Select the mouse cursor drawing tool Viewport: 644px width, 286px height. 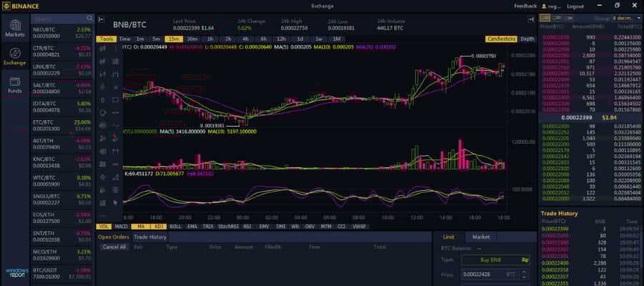pos(115,202)
